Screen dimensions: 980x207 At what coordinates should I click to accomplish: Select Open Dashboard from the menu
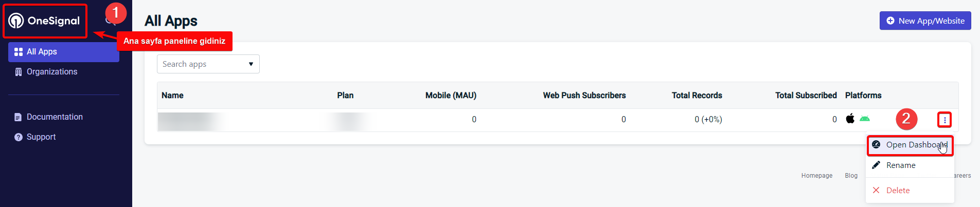pyautogui.click(x=910, y=145)
